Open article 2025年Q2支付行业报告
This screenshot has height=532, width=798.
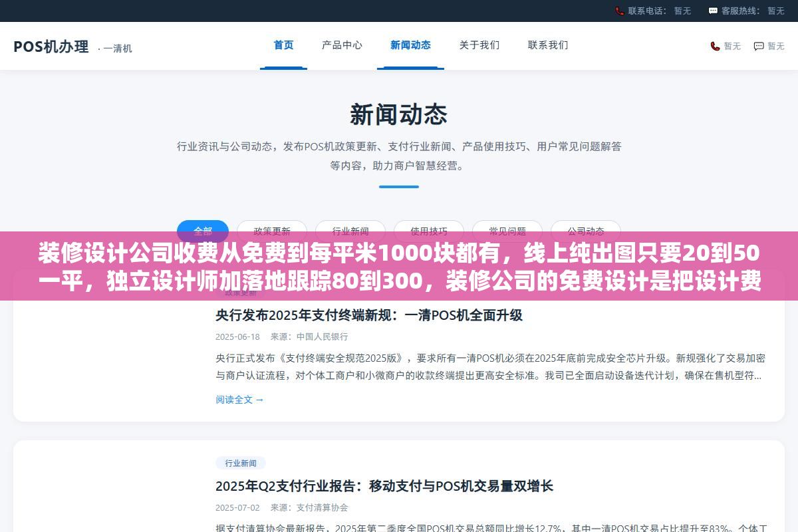[x=384, y=486]
